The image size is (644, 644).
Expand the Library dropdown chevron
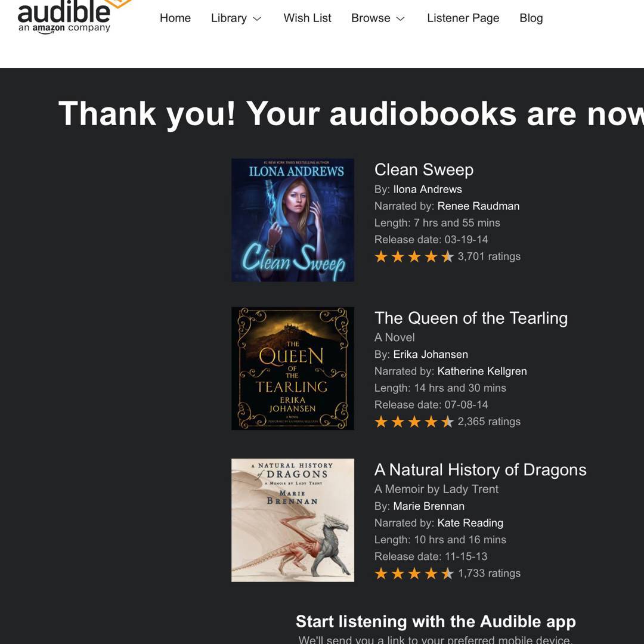tap(257, 19)
